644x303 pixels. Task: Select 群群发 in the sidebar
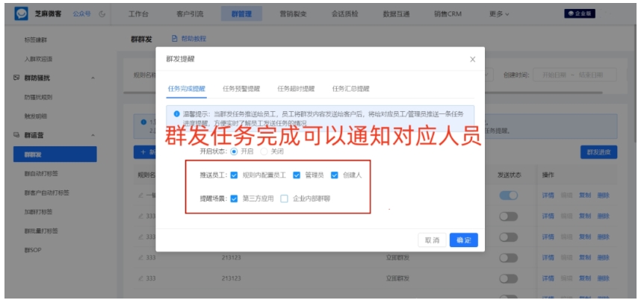pyautogui.click(x=55, y=154)
